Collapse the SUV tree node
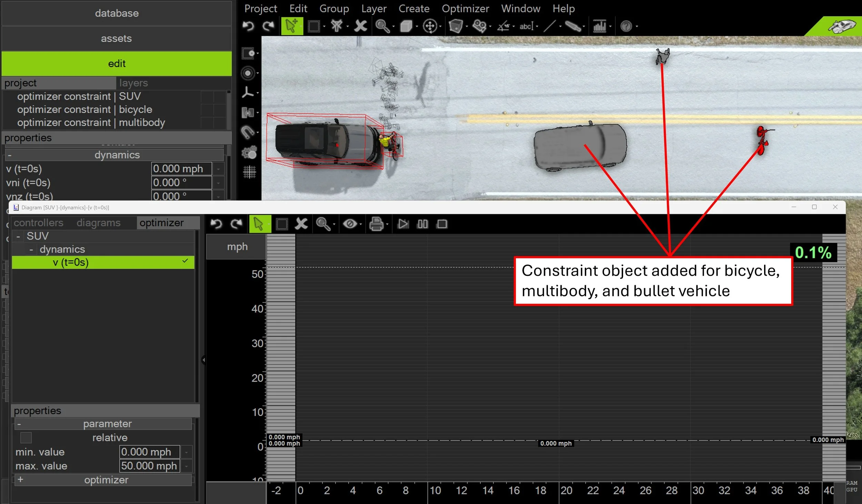Viewport: 862px width, 504px height. pyautogui.click(x=18, y=236)
